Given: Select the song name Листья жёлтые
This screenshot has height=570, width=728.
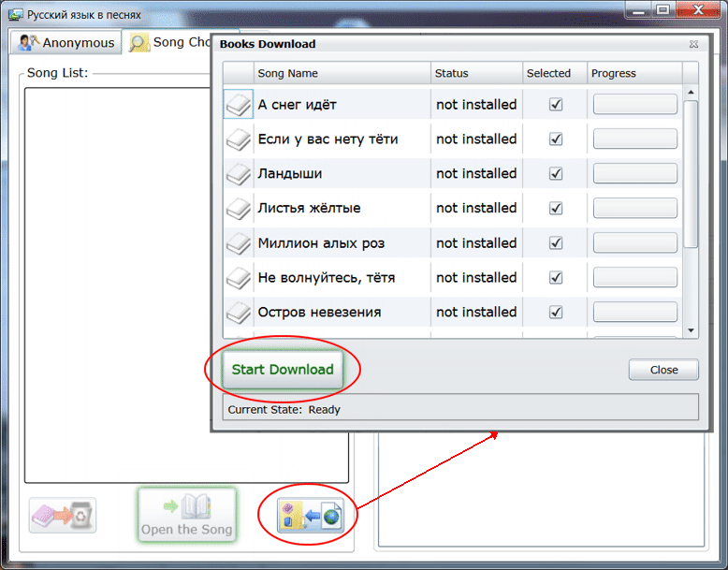Looking at the screenshot, I should (x=309, y=208).
